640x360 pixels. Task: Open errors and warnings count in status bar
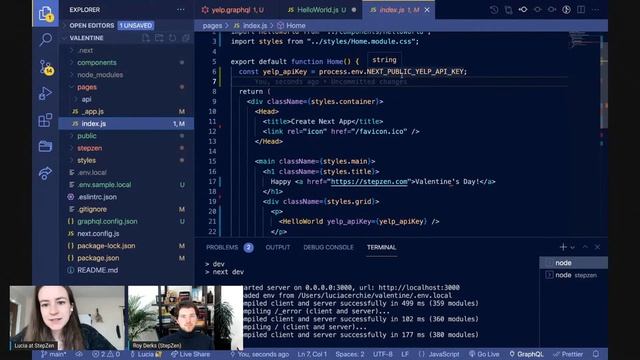[106, 354]
